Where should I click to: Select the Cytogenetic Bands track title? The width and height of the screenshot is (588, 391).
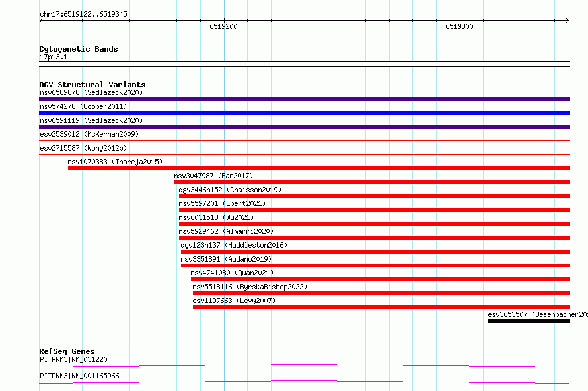(x=79, y=49)
